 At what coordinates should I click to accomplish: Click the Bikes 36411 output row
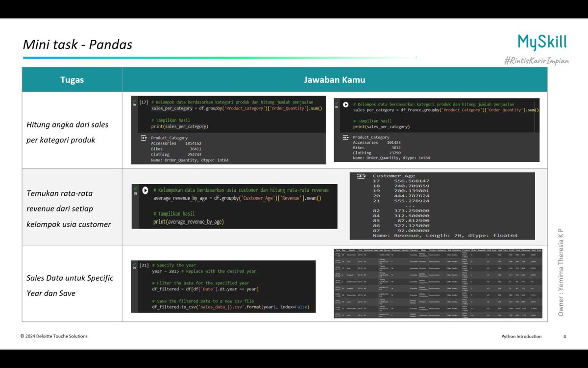coord(176,149)
